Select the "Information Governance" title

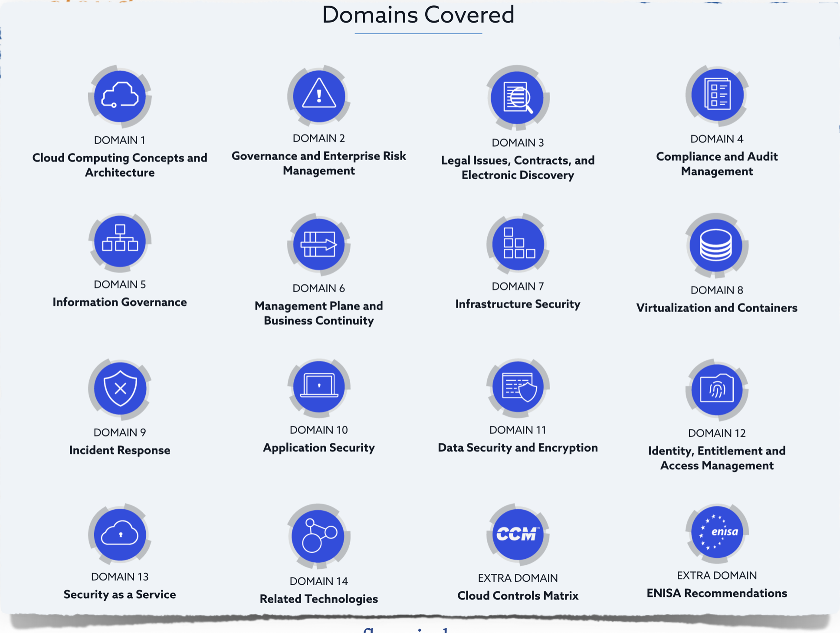(x=120, y=302)
